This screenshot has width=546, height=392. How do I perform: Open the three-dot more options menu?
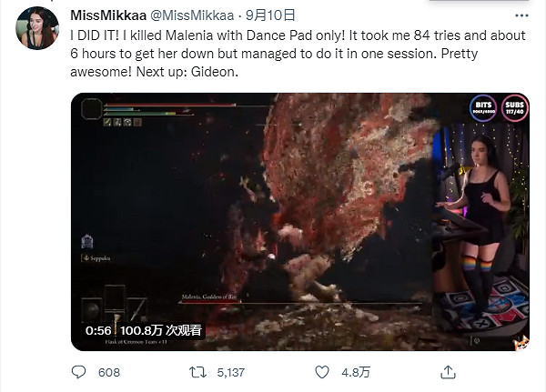[x=521, y=15]
